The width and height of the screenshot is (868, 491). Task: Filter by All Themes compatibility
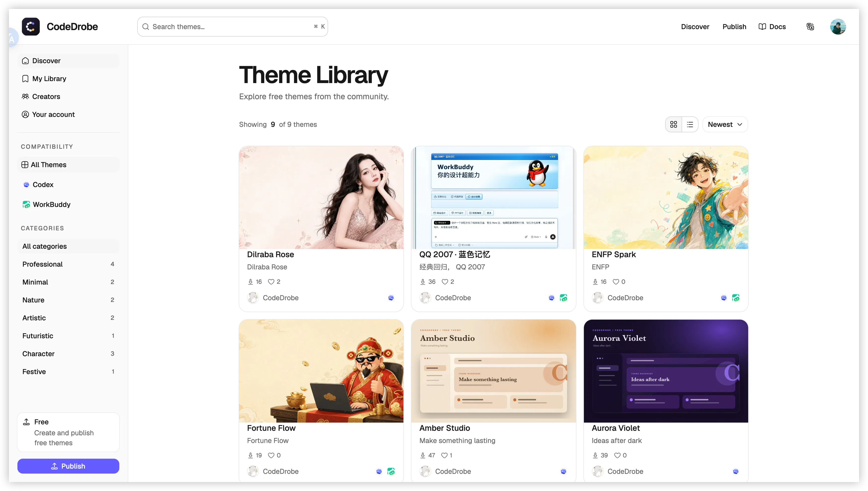tap(68, 165)
